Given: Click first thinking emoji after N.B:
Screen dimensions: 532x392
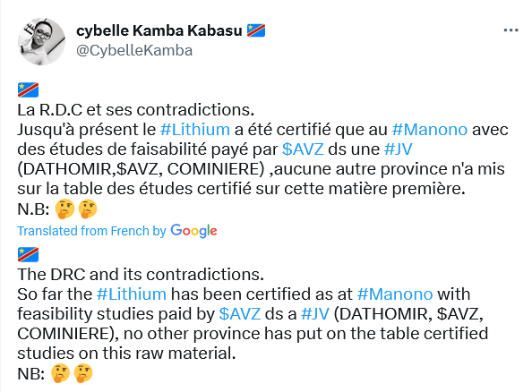Looking at the screenshot, I should coord(64,209).
